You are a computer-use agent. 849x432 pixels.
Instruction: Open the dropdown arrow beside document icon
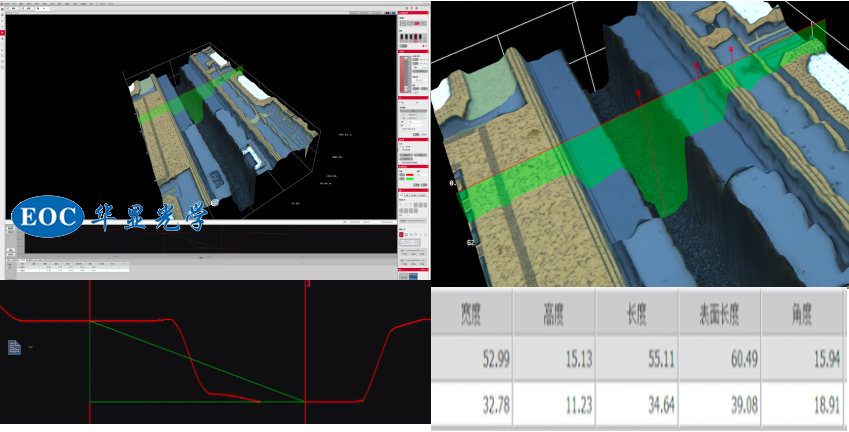tap(29, 347)
